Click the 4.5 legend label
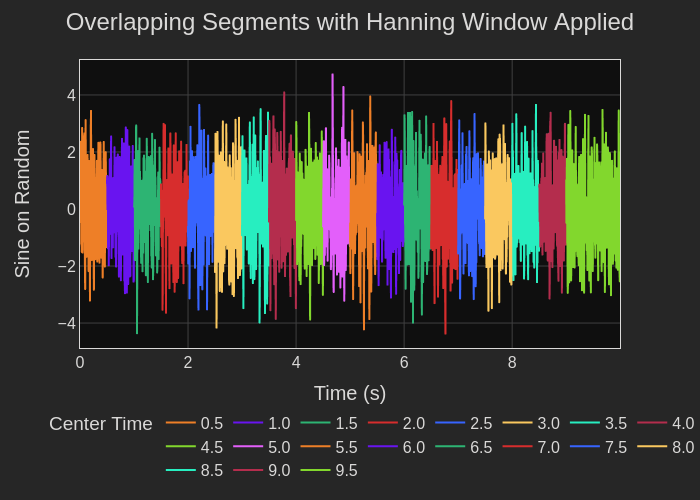 [211, 447]
